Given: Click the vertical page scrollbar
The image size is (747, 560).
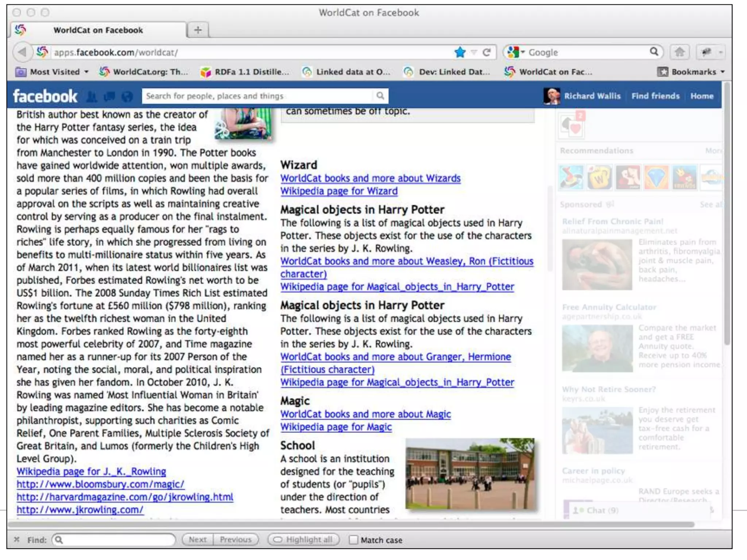Looking at the screenshot, I should pos(727,213).
